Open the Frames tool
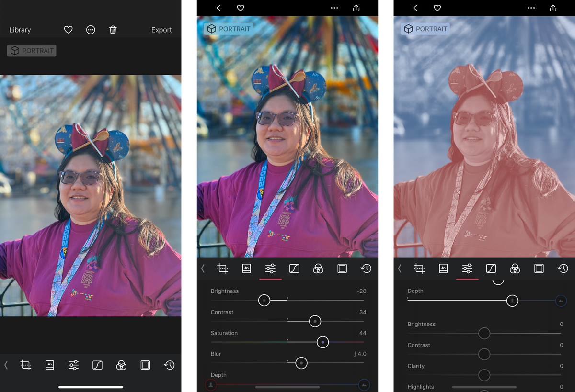The image size is (575, 392). (x=342, y=269)
